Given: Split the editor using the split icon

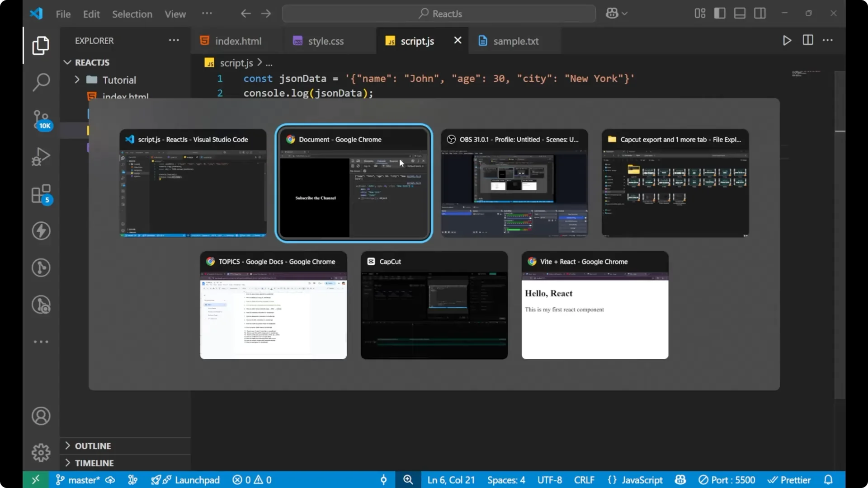Looking at the screenshot, I should [807, 40].
